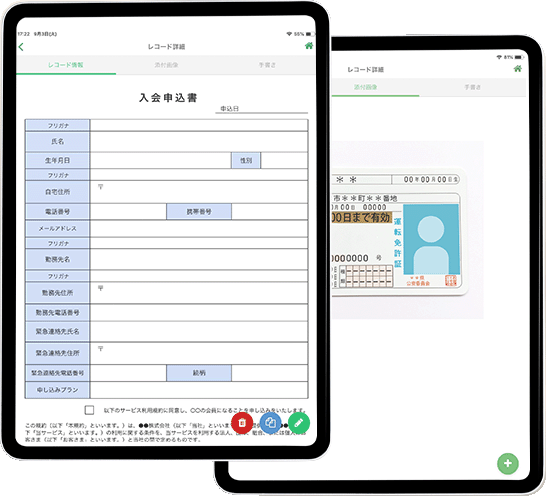Viewport: 546px width, 496px height.
Task: Tick the terms agreement checkbox
Action: [89, 410]
